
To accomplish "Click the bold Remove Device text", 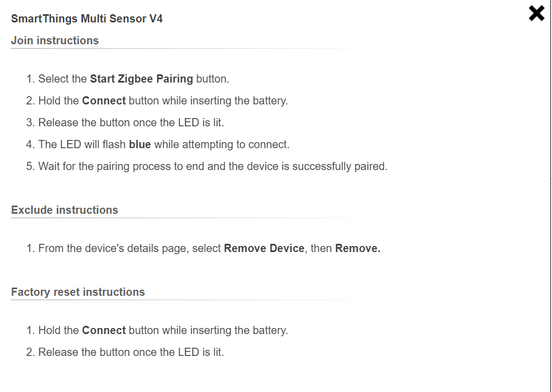I will 264,248.
